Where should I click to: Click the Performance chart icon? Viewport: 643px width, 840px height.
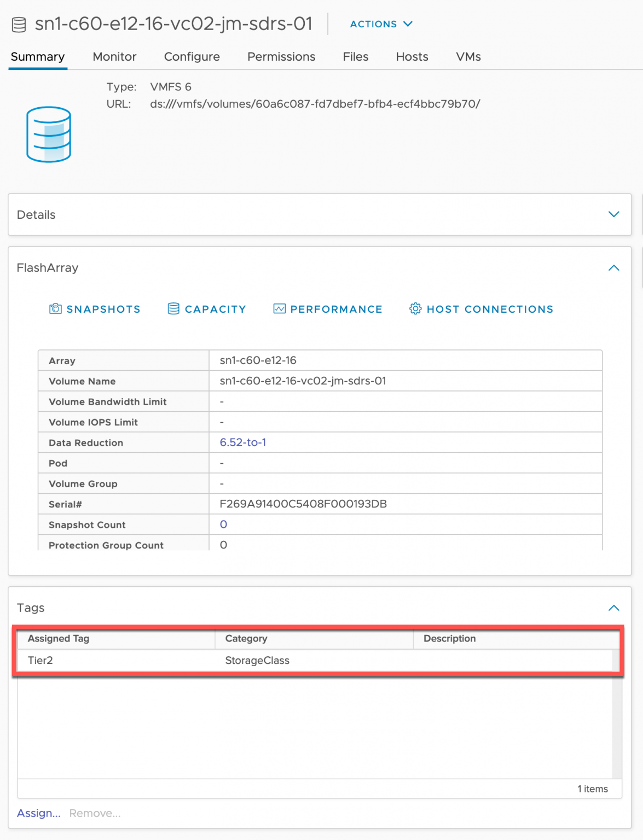279,309
